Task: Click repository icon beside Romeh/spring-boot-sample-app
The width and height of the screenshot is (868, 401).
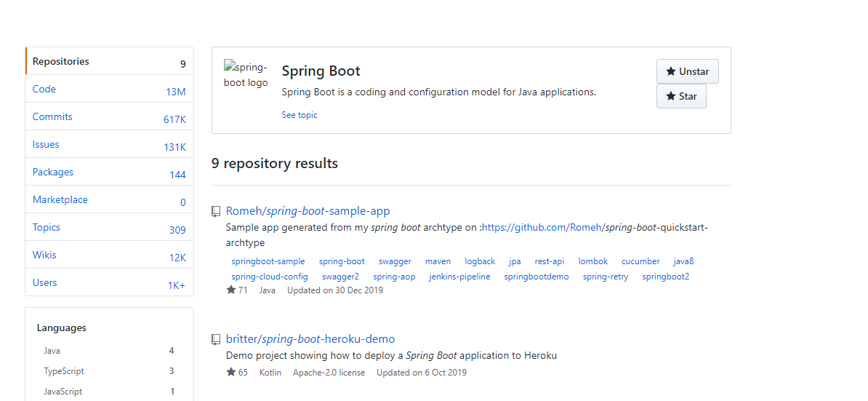Action: (216, 211)
